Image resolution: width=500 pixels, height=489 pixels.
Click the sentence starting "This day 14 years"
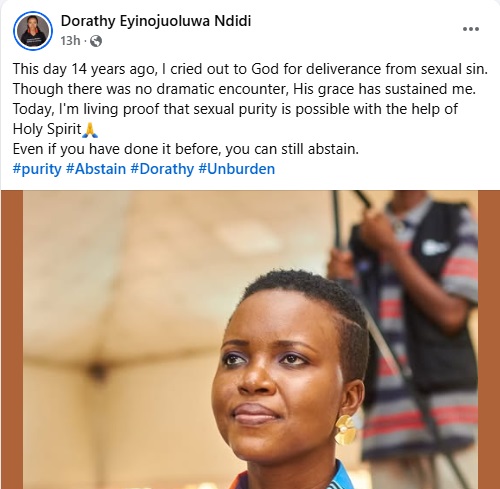click(x=250, y=69)
